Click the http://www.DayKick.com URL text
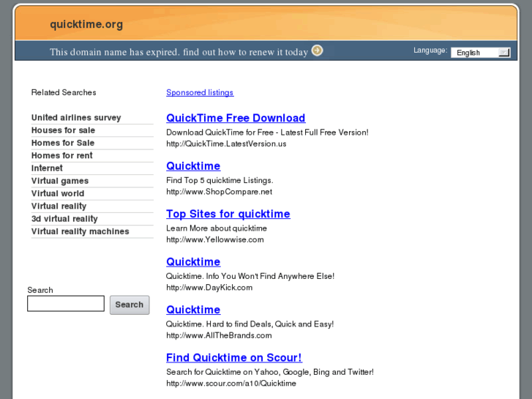The width and height of the screenshot is (532, 399). [x=209, y=287]
